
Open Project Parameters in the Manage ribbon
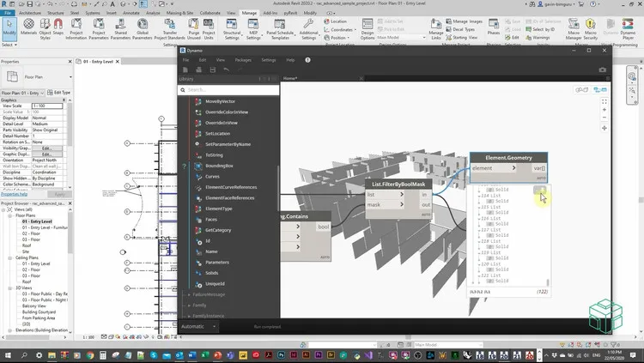point(99,28)
